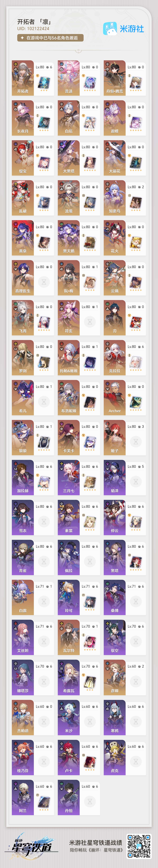Open the QR code at the bottom

139,846
